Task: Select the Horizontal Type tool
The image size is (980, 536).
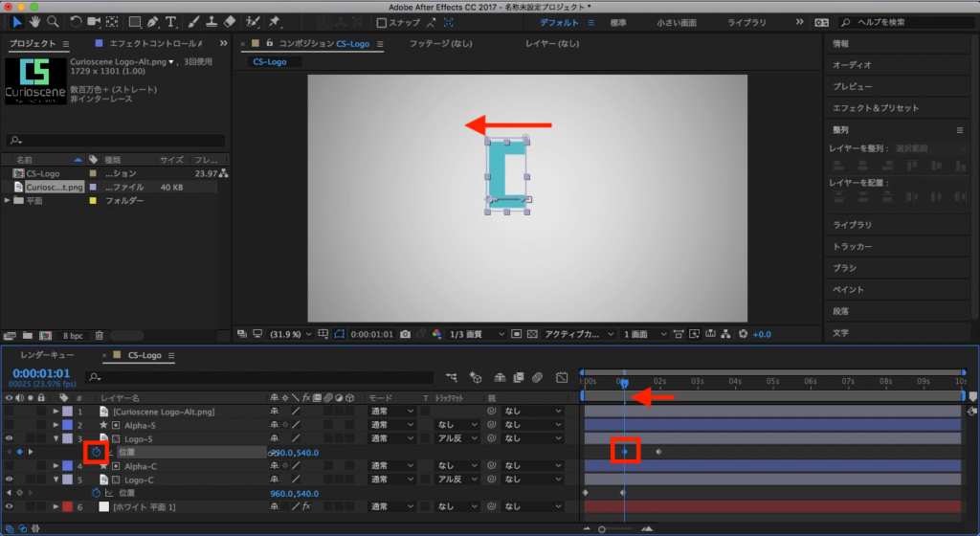Action: [171, 21]
